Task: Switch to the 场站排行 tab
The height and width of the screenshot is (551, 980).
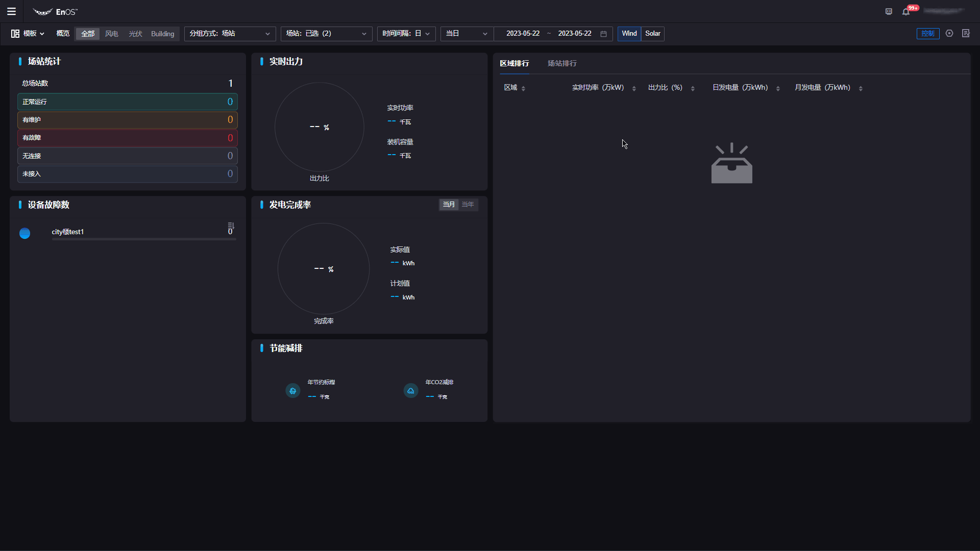Action: pyautogui.click(x=562, y=63)
